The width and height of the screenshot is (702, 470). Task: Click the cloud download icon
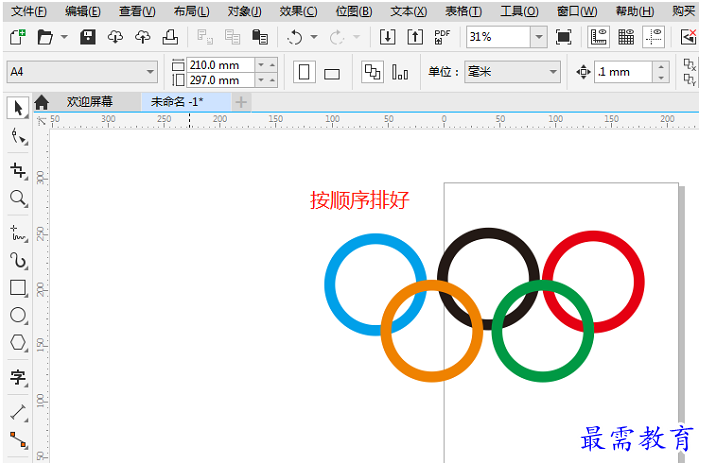pos(116,37)
